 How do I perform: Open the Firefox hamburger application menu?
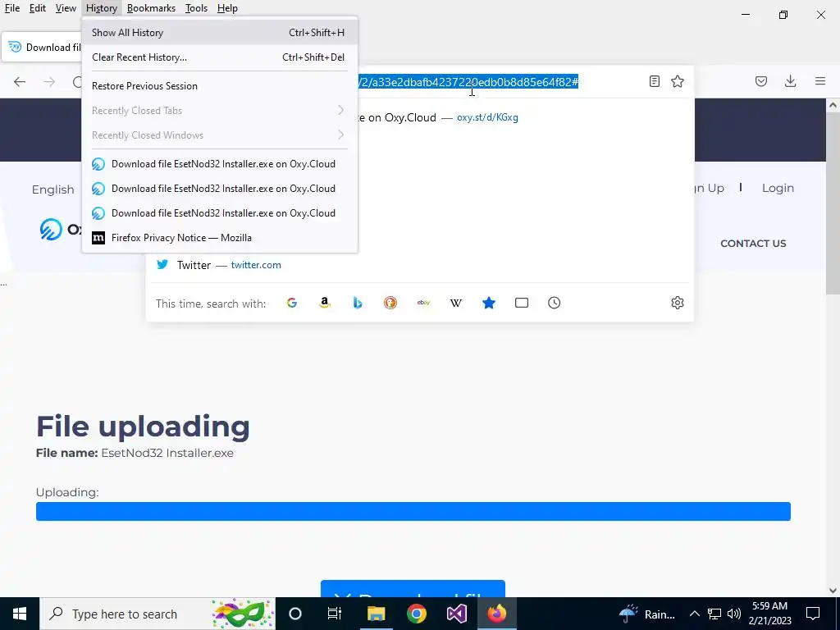pyautogui.click(x=820, y=81)
